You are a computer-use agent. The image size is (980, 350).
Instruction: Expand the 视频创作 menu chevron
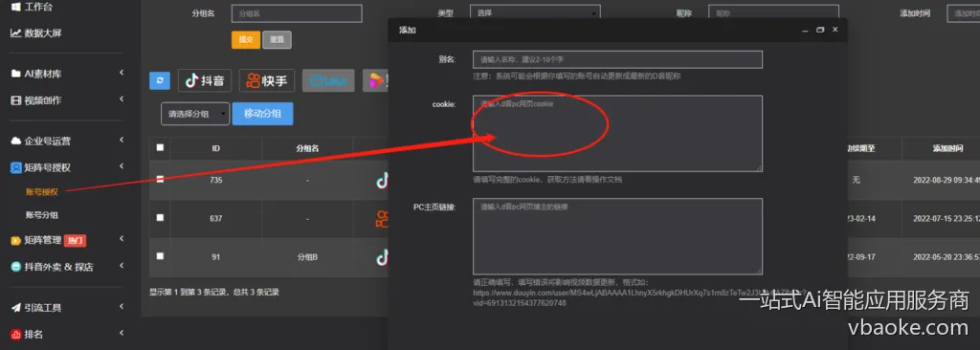click(x=122, y=99)
